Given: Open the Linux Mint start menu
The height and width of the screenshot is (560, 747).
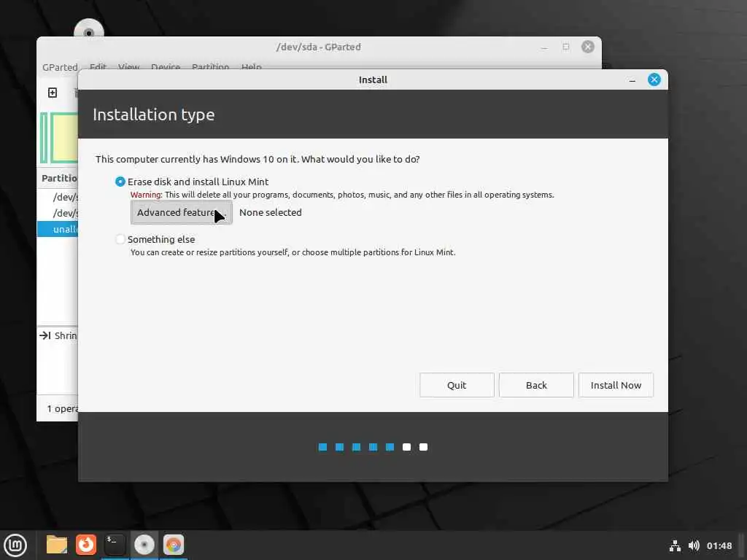Looking at the screenshot, I should coord(15,545).
